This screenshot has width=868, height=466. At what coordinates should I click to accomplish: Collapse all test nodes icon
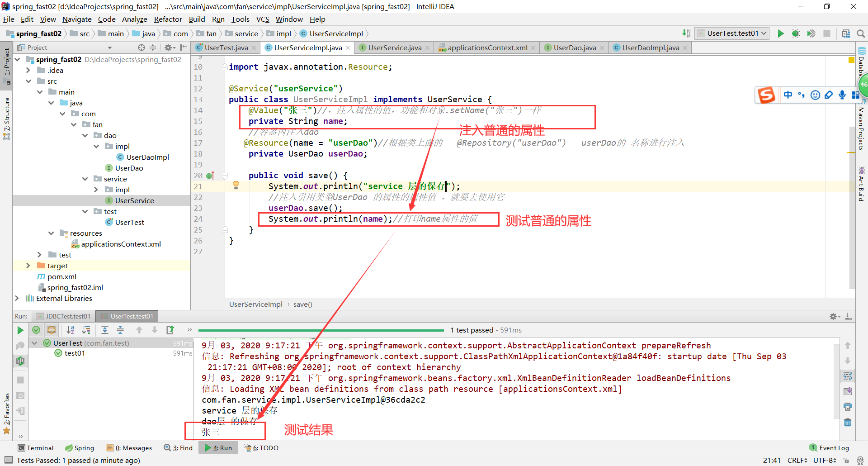click(120, 330)
